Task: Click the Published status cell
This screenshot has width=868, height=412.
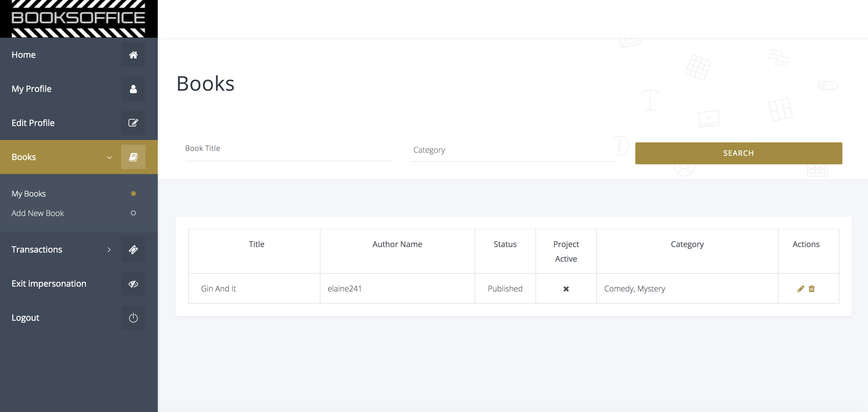Action: [505, 288]
